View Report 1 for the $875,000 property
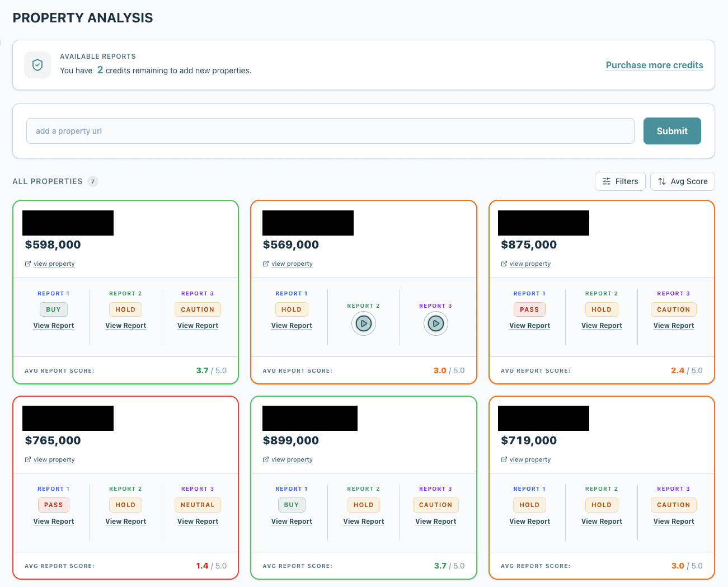728x587 pixels. click(530, 326)
